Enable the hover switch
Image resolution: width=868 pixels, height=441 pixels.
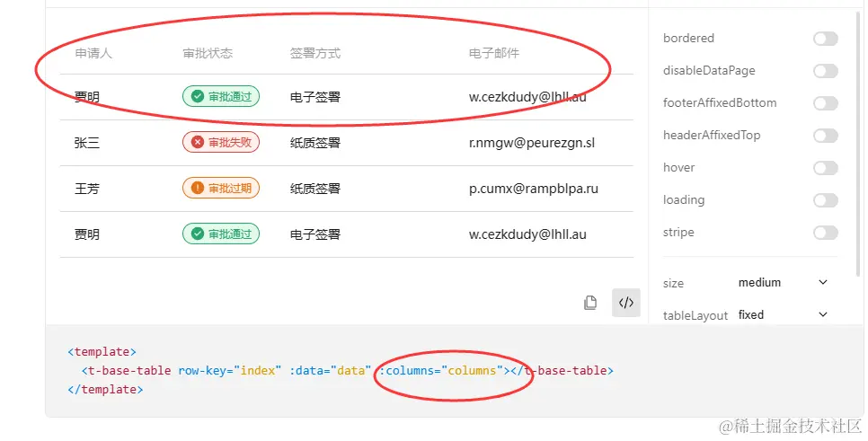[826, 168]
